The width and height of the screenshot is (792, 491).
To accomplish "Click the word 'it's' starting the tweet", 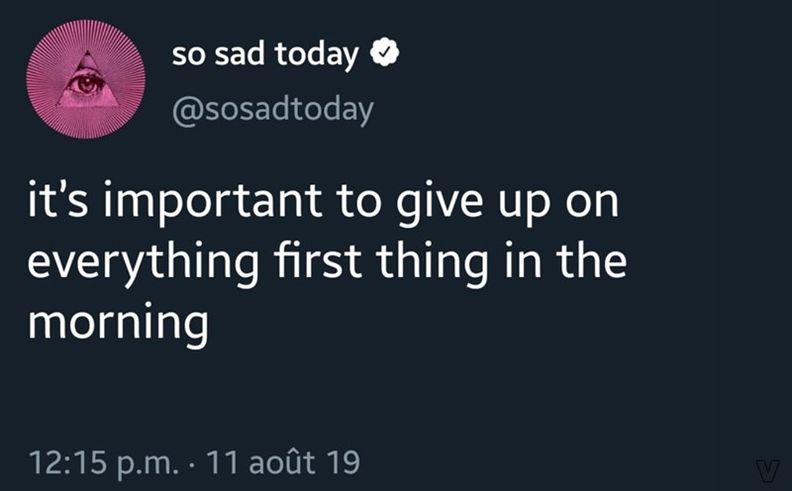I will [58, 200].
